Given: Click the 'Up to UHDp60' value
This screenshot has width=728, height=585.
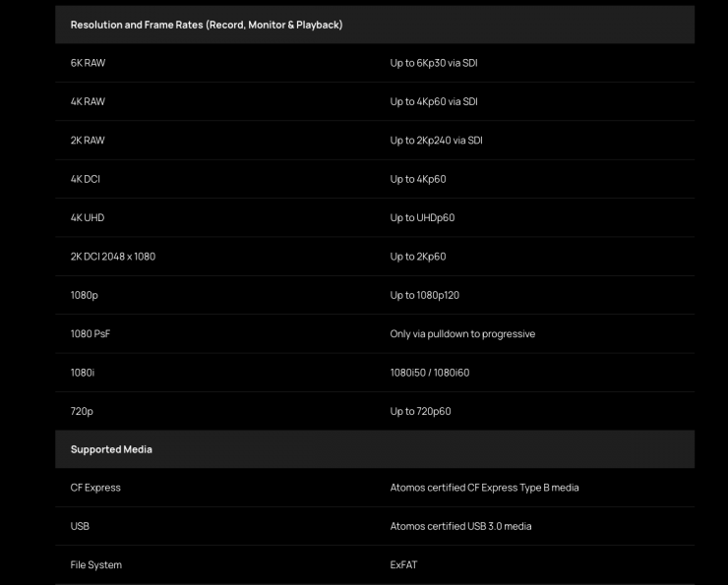Looking at the screenshot, I should [x=422, y=218].
